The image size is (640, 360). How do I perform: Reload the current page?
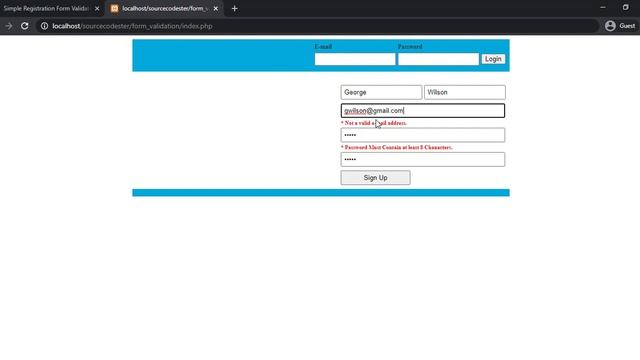tap(24, 26)
